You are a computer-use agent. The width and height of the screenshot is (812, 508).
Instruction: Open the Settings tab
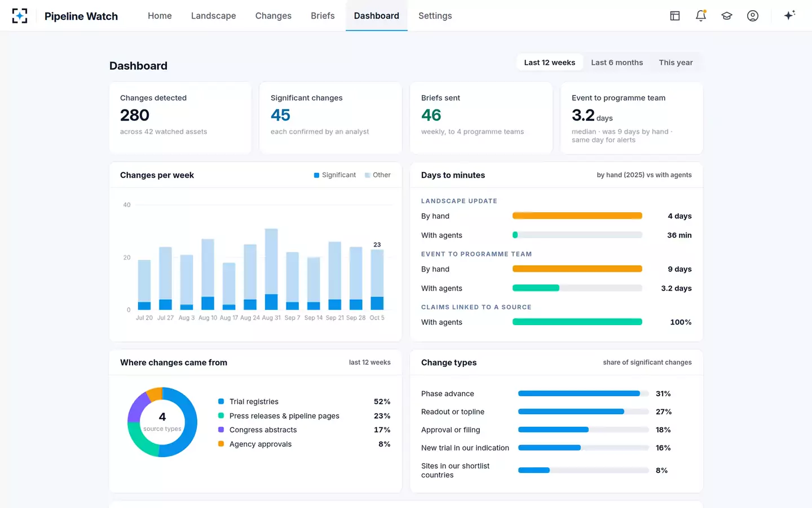click(x=435, y=16)
